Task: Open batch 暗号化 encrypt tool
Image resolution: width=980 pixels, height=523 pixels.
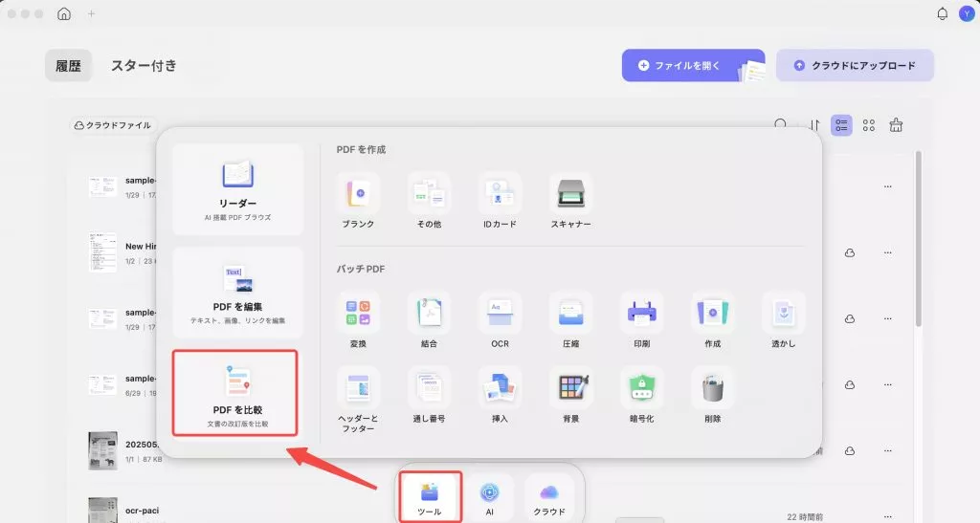Action: (642, 396)
